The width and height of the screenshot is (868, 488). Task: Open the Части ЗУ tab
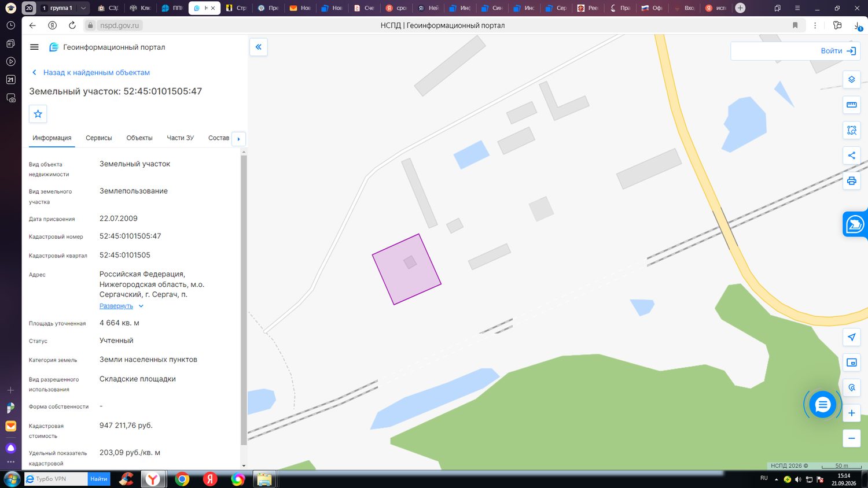181,138
